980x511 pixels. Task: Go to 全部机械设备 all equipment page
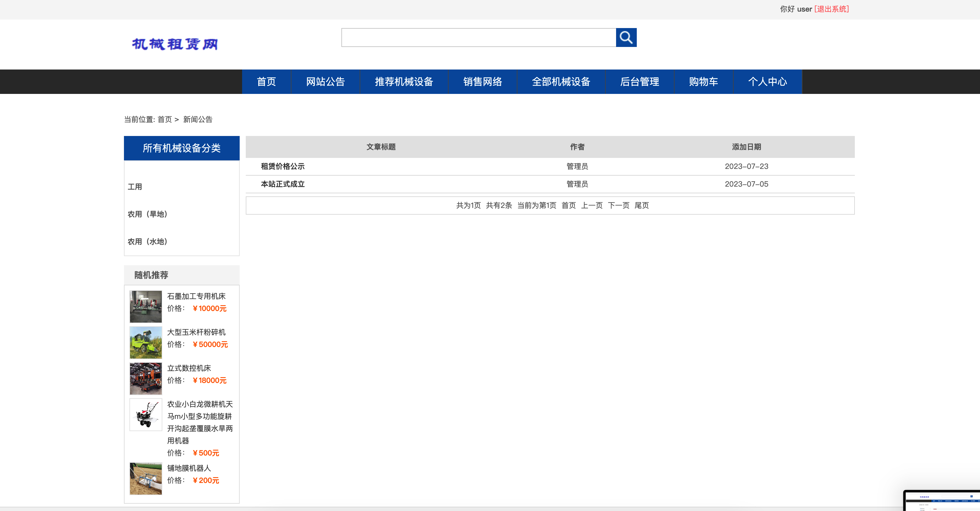coord(561,81)
